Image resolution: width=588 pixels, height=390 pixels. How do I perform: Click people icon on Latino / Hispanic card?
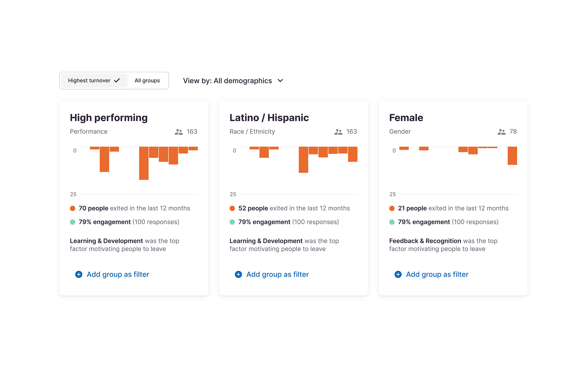(x=338, y=132)
